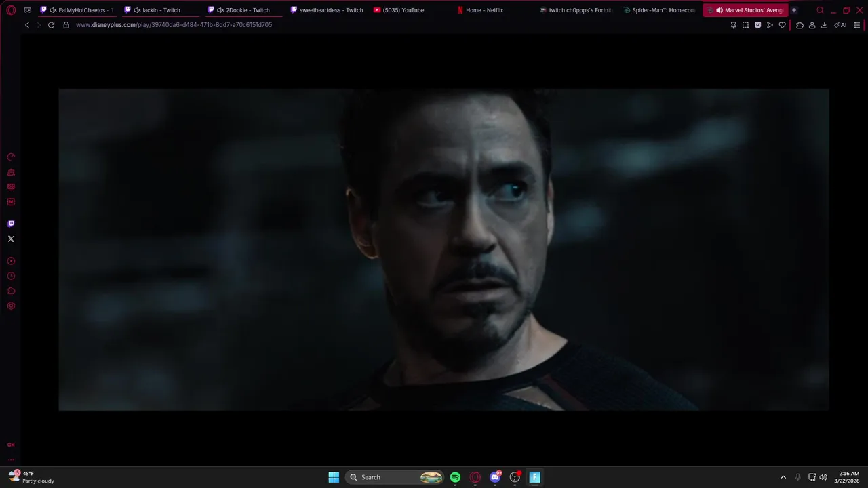868x488 pixels.
Task: Open the Windows Start button
Action: tap(334, 477)
